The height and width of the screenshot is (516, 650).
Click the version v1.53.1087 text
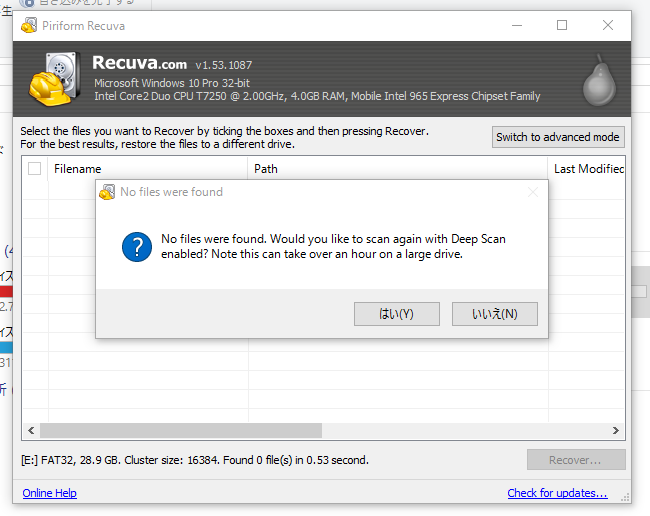click(x=224, y=65)
